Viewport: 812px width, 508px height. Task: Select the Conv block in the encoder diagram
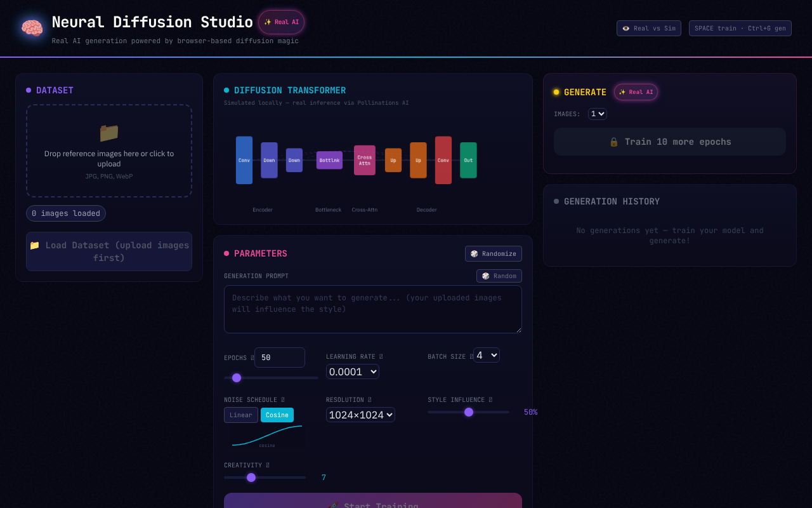point(244,160)
